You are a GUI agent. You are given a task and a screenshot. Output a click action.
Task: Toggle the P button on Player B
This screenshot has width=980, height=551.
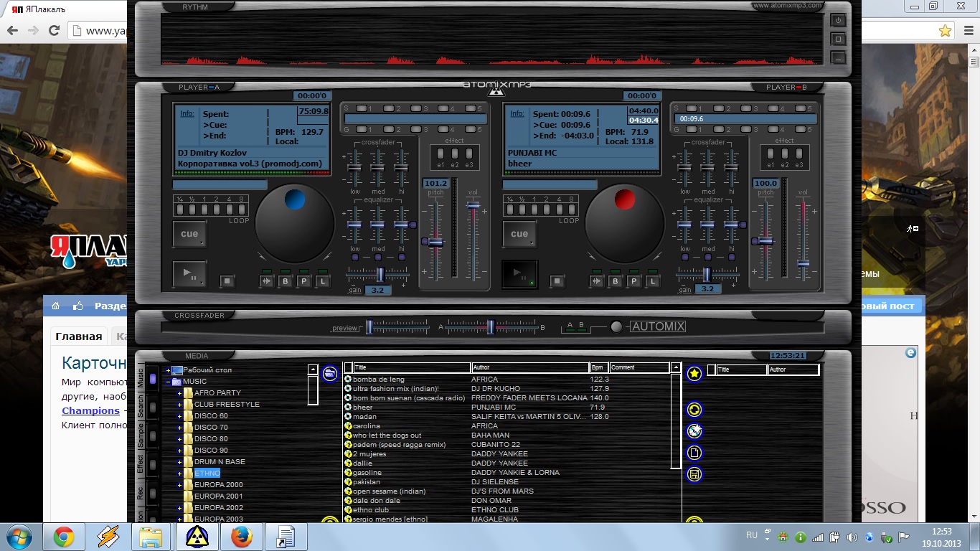[x=634, y=281]
